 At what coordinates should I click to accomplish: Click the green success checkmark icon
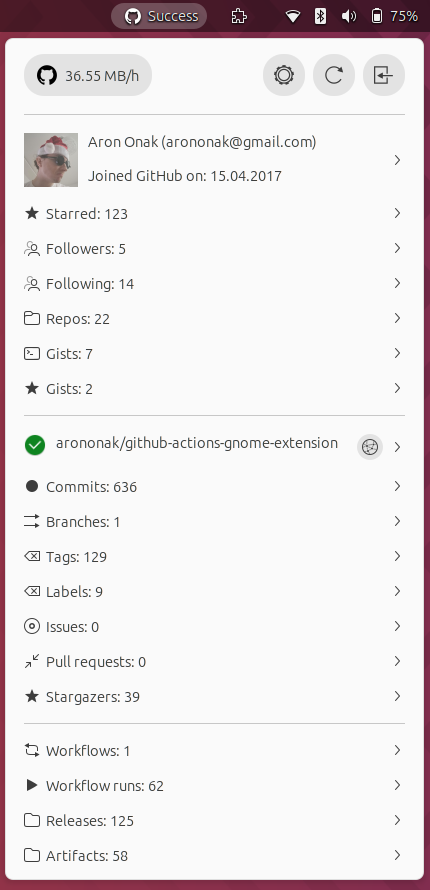click(35, 446)
